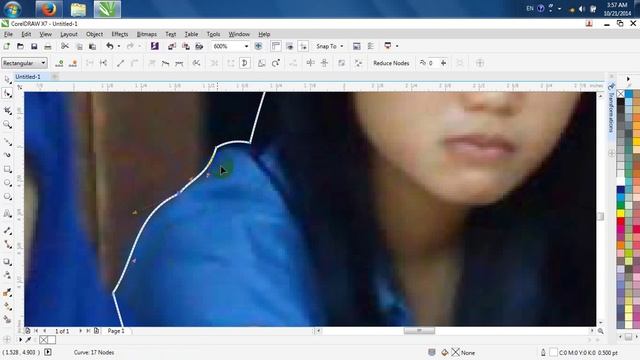Click the Save icon in toolbar
This screenshot has height=360, width=640.
click(x=34, y=46)
